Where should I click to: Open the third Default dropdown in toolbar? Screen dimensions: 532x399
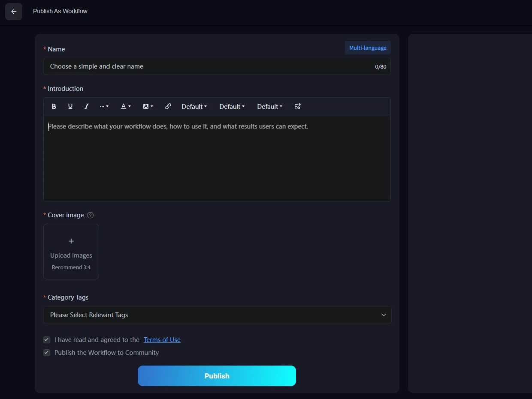[x=269, y=106]
